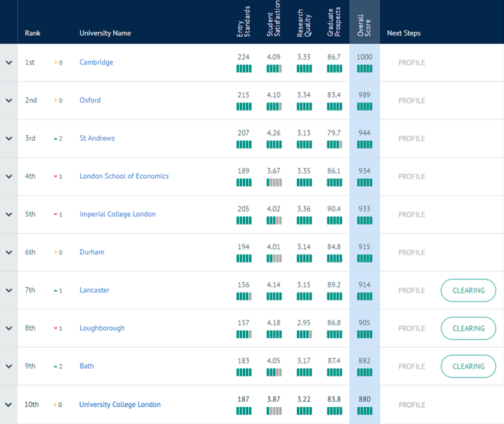Expand the Loughborough row chevron

click(9, 328)
